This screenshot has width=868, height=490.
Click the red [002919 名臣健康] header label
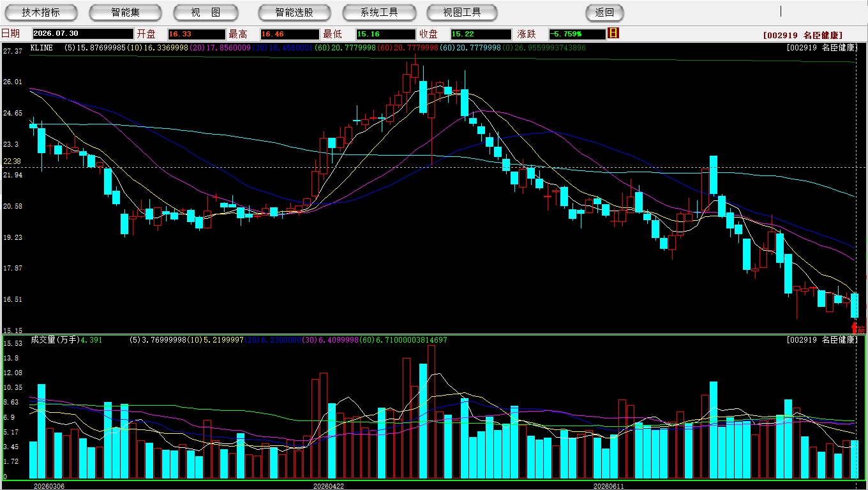coord(803,36)
